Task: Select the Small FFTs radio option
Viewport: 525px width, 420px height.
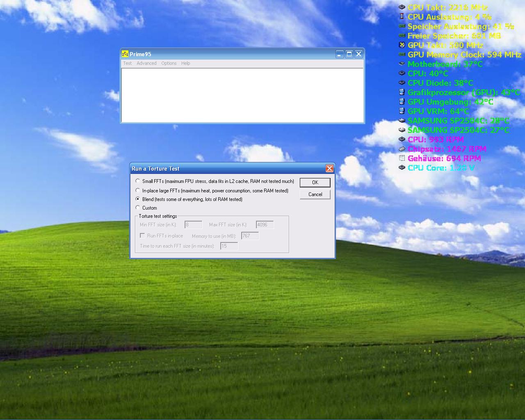Action: (138, 181)
